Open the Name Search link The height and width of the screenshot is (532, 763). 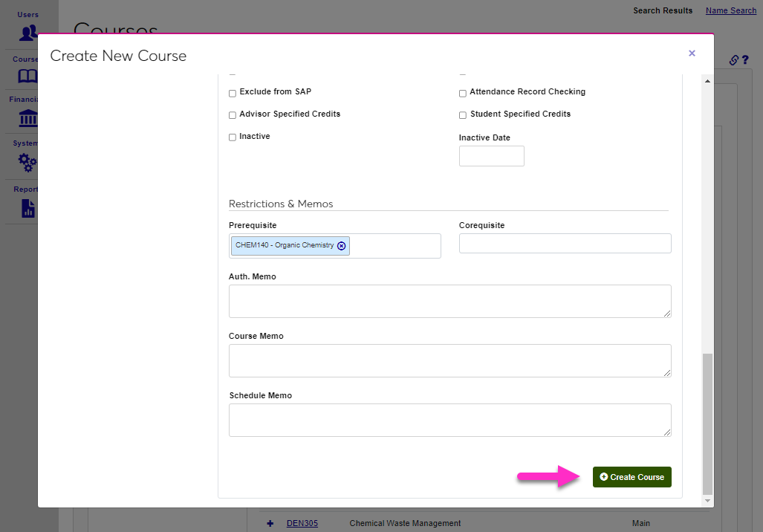730,10
